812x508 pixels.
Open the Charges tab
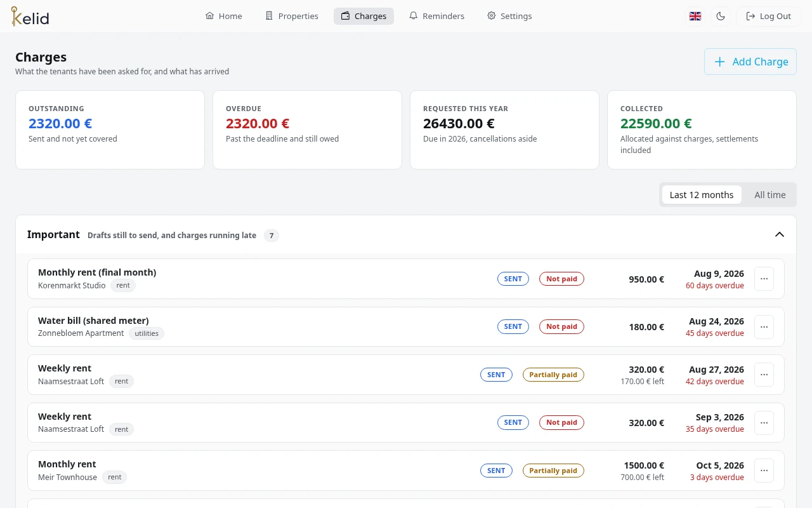click(x=363, y=16)
